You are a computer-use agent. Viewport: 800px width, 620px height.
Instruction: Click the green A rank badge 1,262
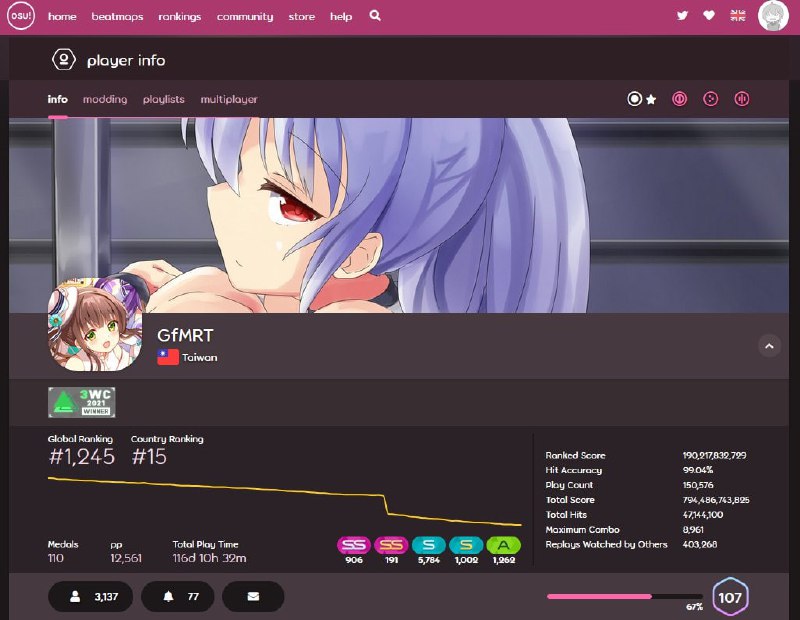pyautogui.click(x=504, y=545)
